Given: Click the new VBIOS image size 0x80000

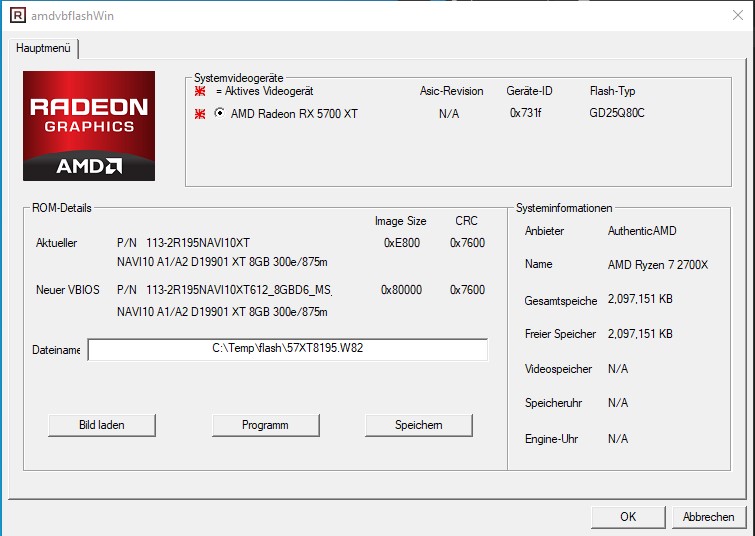Looking at the screenshot, I should pyautogui.click(x=402, y=290).
